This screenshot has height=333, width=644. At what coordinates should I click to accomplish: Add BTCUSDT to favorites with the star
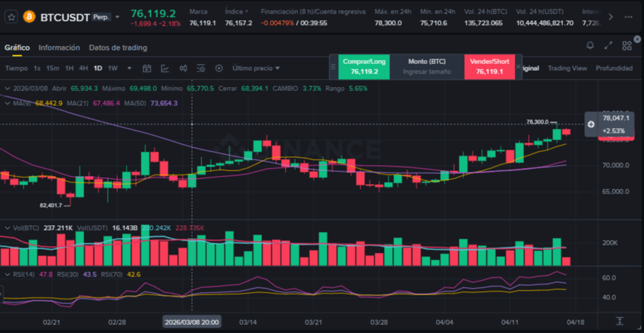(x=11, y=17)
